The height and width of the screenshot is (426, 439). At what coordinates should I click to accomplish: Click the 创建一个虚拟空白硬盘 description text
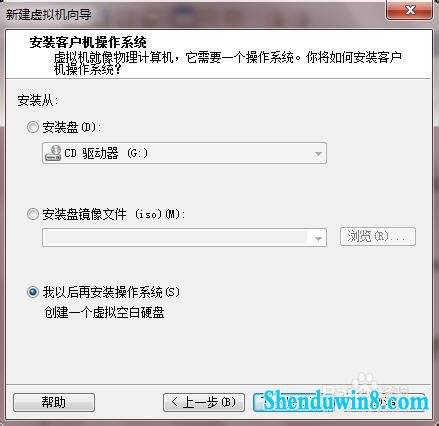coord(104,312)
